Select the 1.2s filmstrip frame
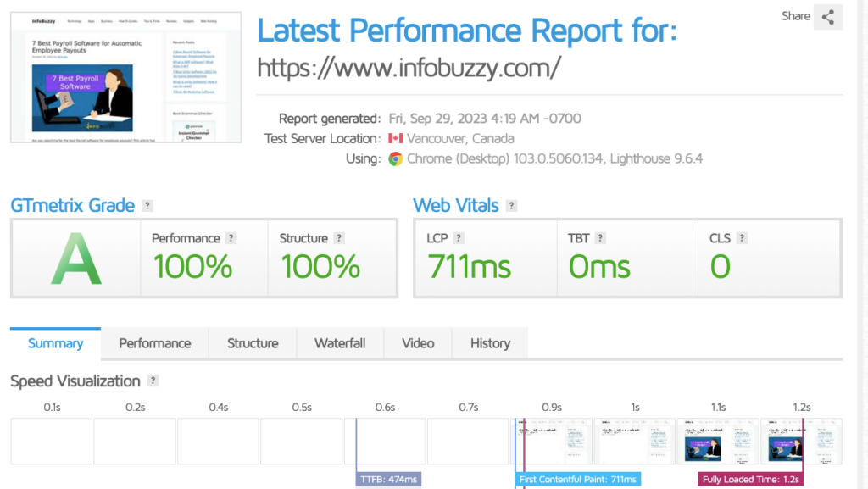Screen dimensions: 868x489 pos(801,441)
